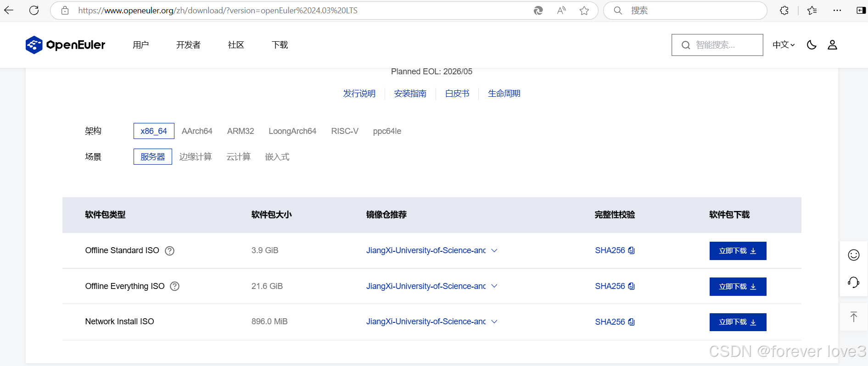Open the 用户 navigation menu
The height and width of the screenshot is (366, 868).
[x=141, y=45]
